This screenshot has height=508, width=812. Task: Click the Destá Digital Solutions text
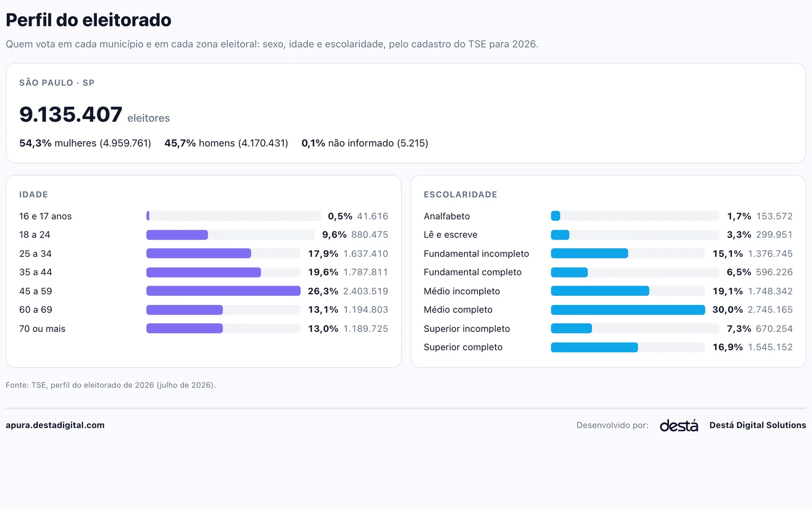757,425
